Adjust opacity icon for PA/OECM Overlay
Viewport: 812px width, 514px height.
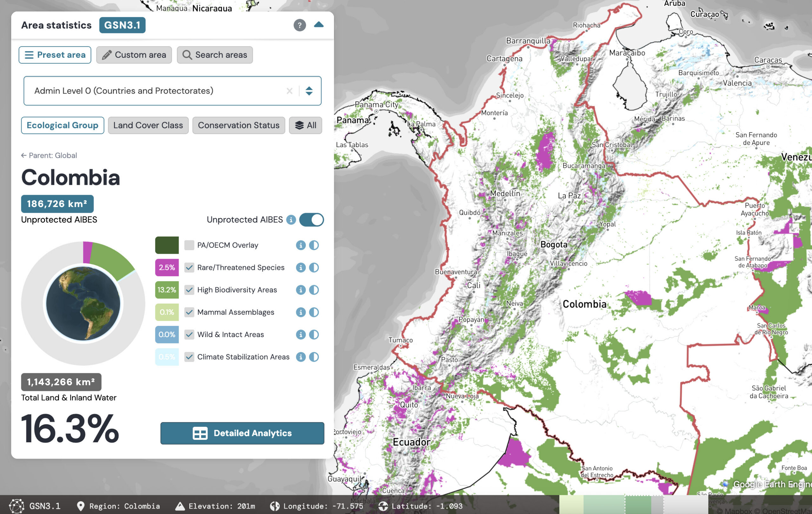coord(314,245)
